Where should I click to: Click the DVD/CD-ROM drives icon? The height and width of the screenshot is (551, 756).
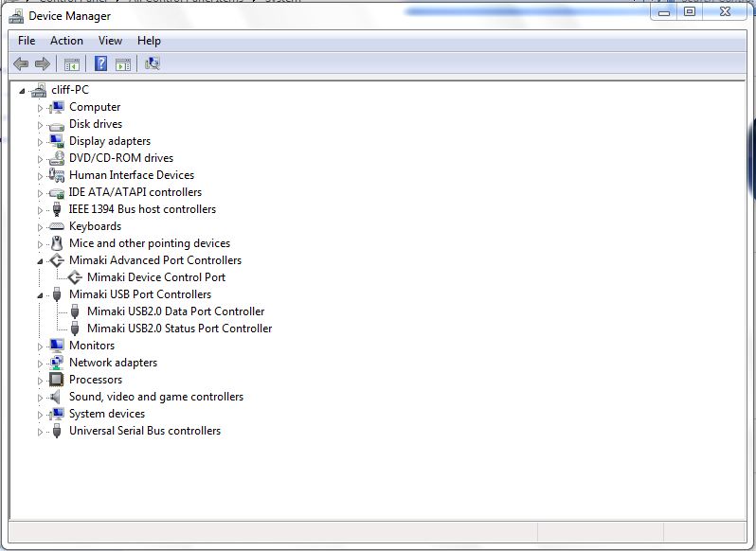click(x=57, y=158)
